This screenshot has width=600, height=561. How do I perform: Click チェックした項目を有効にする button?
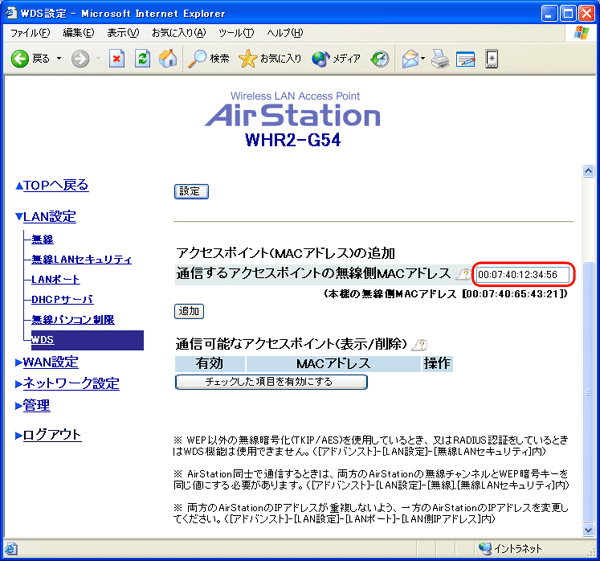point(271,382)
